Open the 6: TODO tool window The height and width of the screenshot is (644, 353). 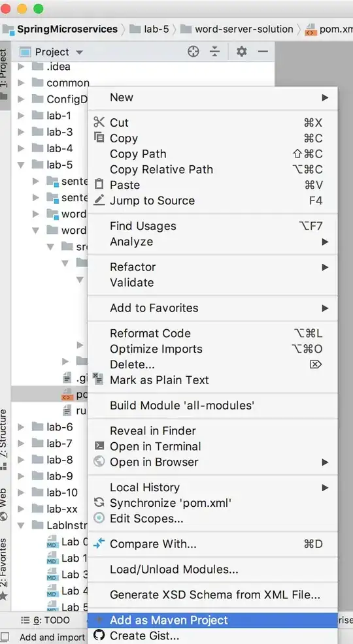pos(46,620)
